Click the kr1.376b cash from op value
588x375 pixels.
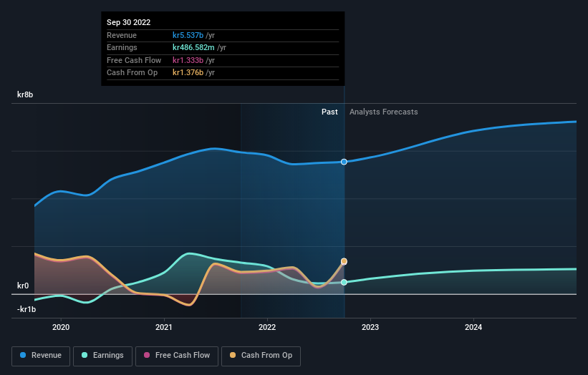[188, 73]
